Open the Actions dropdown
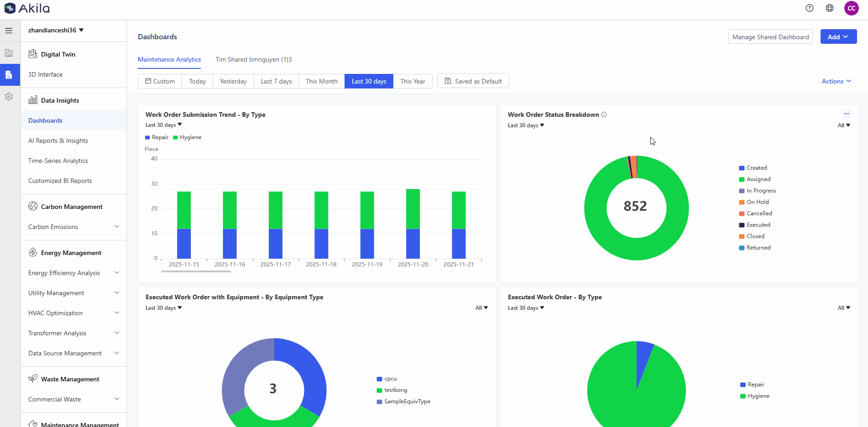This screenshot has width=868, height=427. 836,81
